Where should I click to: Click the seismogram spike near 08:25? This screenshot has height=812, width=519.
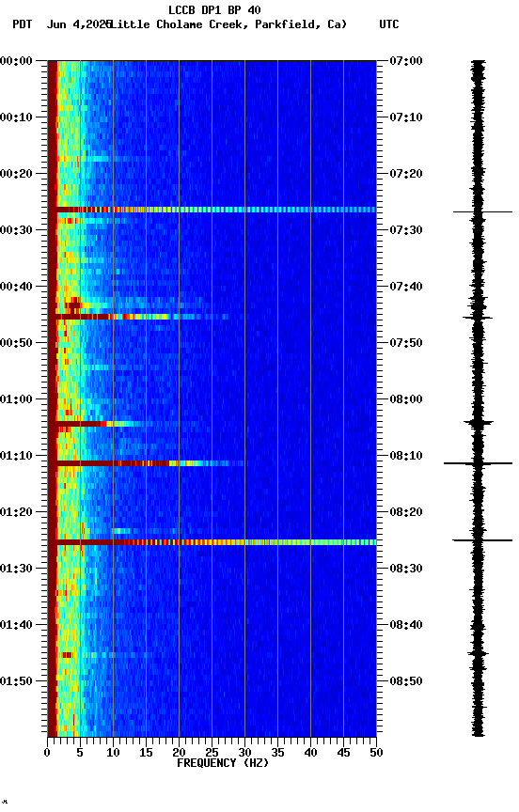(x=482, y=540)
